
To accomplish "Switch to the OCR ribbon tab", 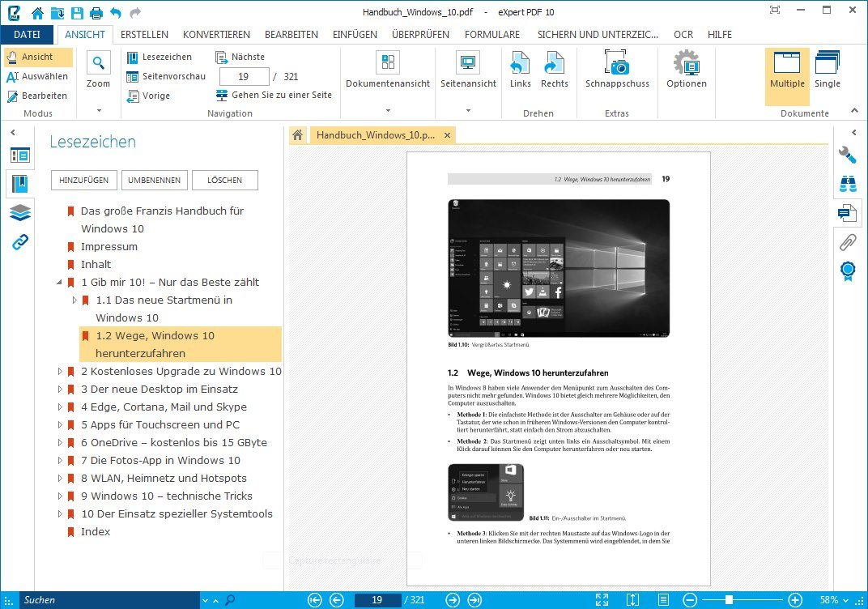I will (x=683, y=34).
